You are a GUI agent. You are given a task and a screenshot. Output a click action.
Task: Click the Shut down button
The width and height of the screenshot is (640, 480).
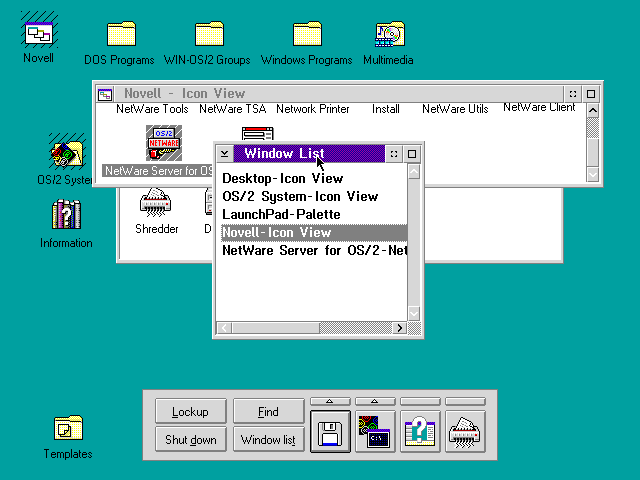(191, 439)
